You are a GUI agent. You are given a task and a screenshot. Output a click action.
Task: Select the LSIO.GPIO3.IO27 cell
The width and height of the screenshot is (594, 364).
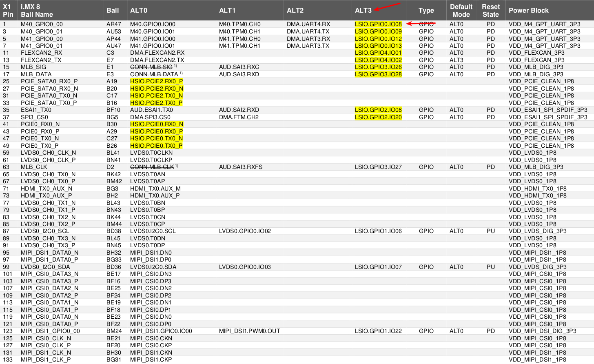[x=378, y=167]
